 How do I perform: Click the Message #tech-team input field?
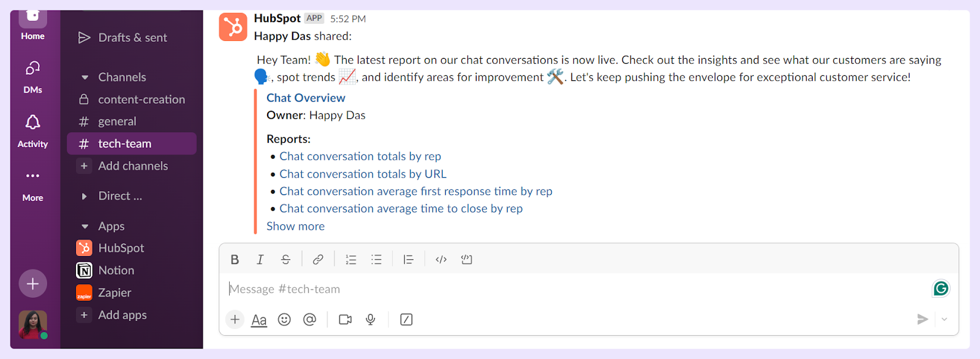[576, 289]
